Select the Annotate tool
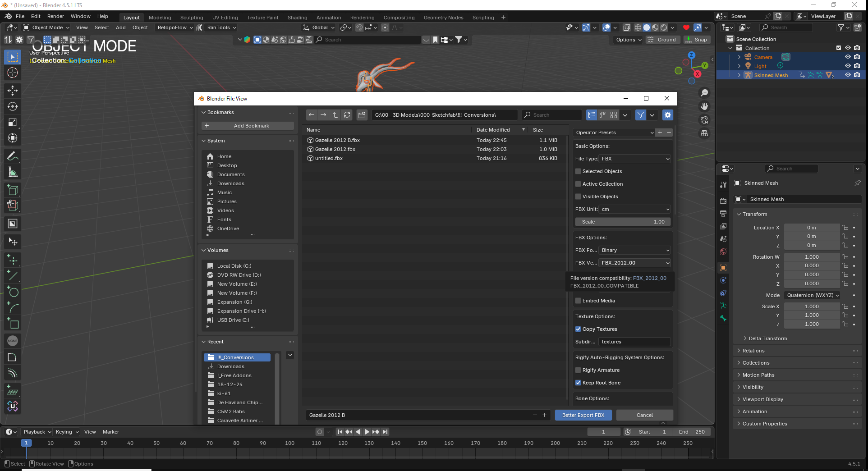Image resolution: width=868 pixels, height=471 pixels. point(13,156)
